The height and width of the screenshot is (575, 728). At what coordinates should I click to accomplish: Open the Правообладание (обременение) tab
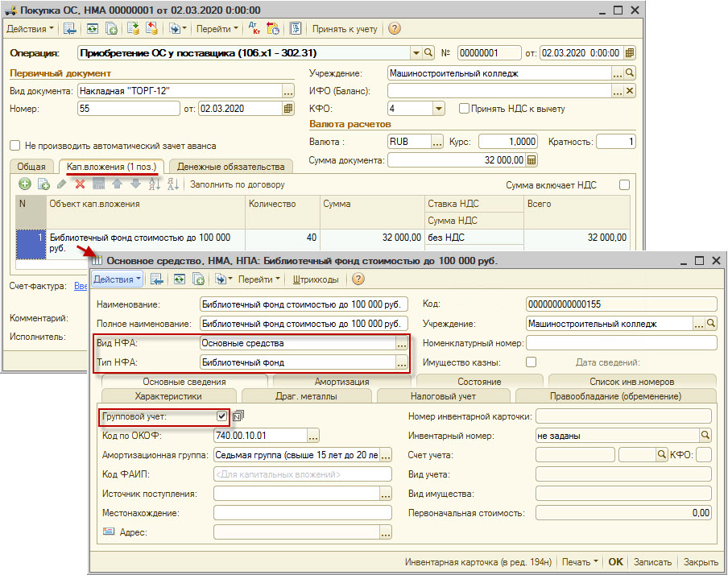[x=615, y=396]
